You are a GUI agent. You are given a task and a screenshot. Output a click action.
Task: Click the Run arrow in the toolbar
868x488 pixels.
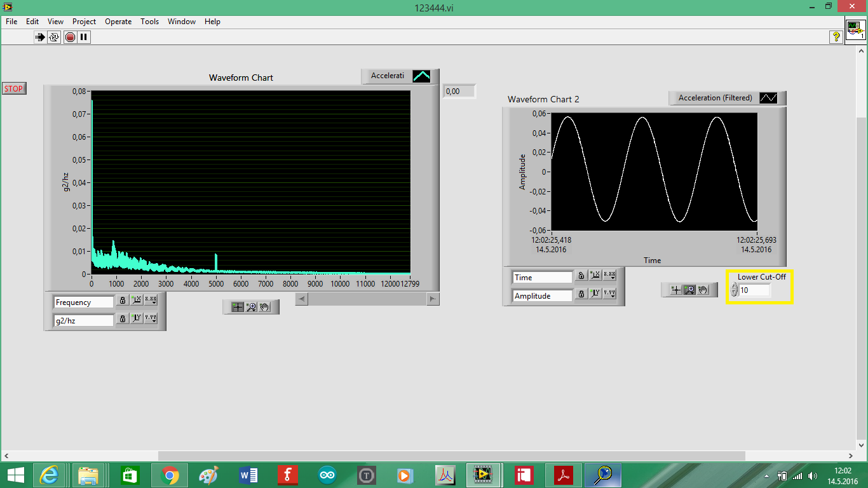[x=41, y=37]
